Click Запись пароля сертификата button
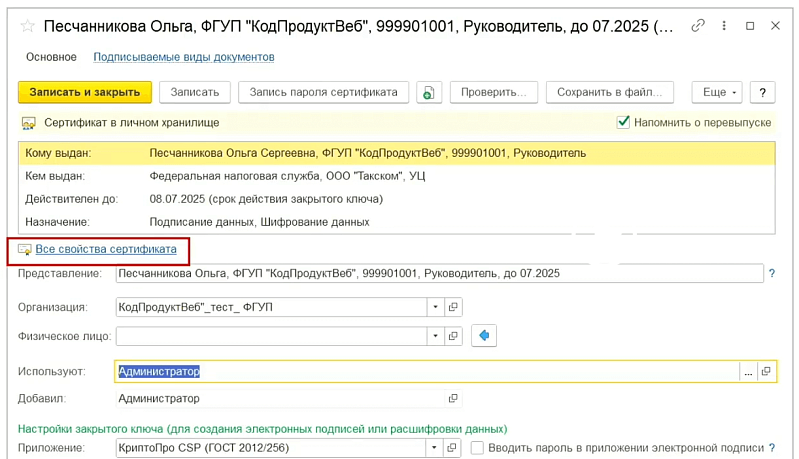 pyautogui.click(x=324, y=92)
